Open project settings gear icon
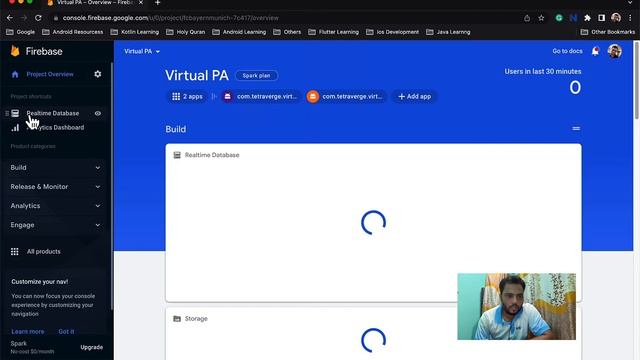Image resolution: width=640 pixels, height=360 pixels. [x=98, y=74]
